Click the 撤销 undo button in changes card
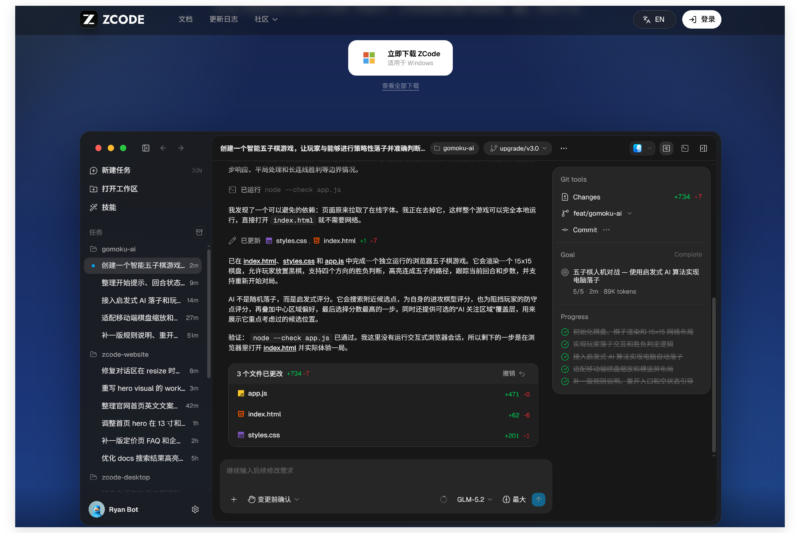 pyautogui.click(x=514, y=373)
